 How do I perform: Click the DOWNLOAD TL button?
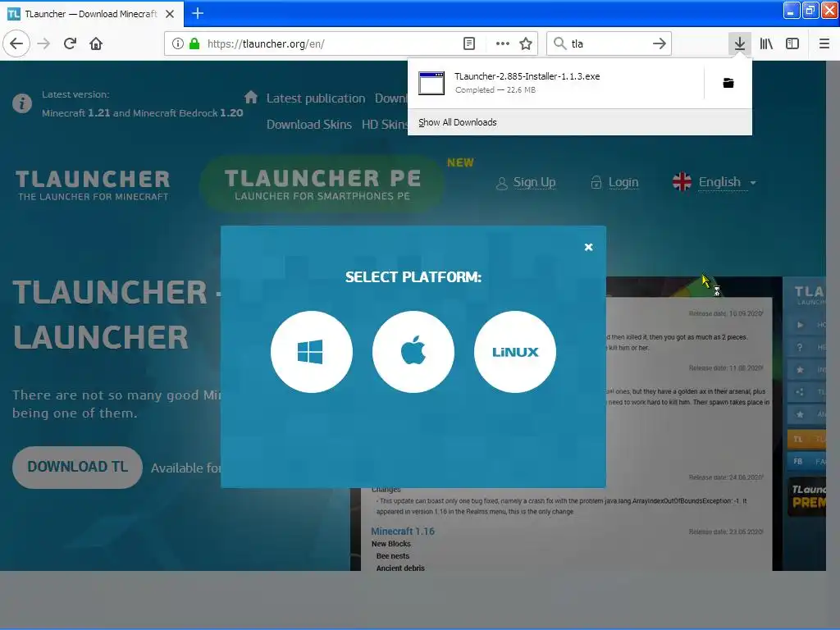[x=78, y=467]
